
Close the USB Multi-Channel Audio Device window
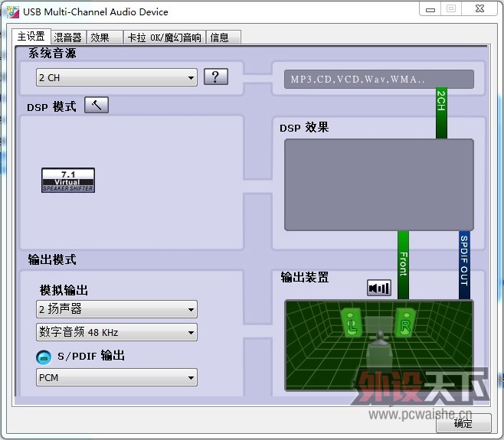tap(479, 9)
